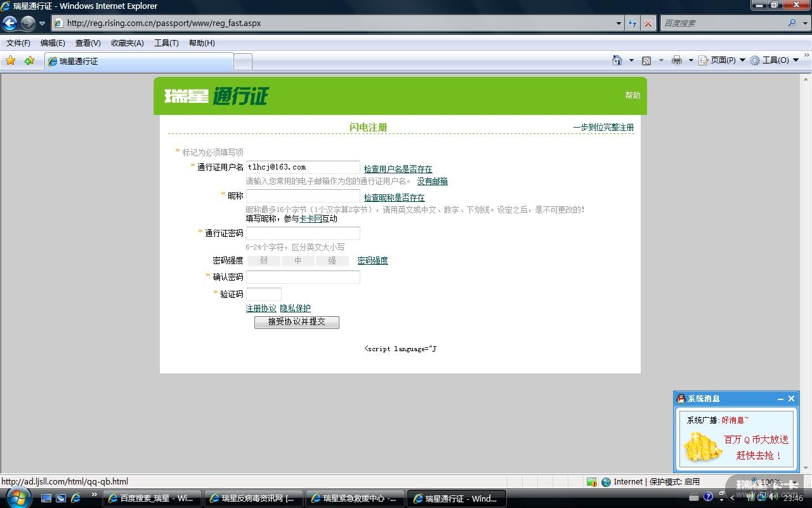Open a new blank tab
This screenshot has width=812, height=508.
[x=243, y=62]
